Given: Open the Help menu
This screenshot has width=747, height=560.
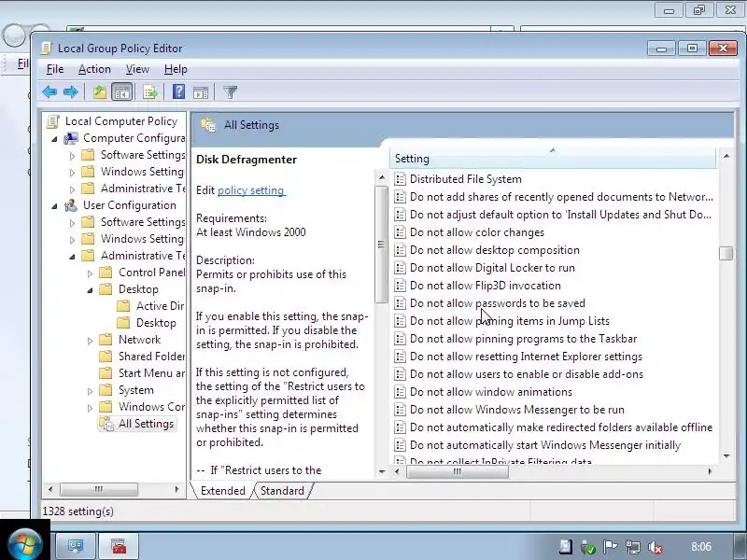Looking at the screenshot, I should (x=176, y=69).
